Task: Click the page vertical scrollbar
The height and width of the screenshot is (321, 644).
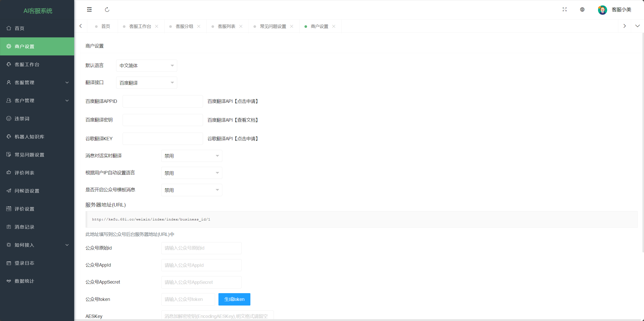Action: (643, 143)
